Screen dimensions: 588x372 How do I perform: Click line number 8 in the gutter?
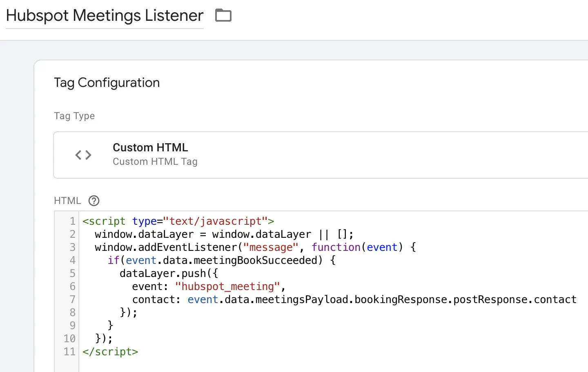click(x=72, y=312)
